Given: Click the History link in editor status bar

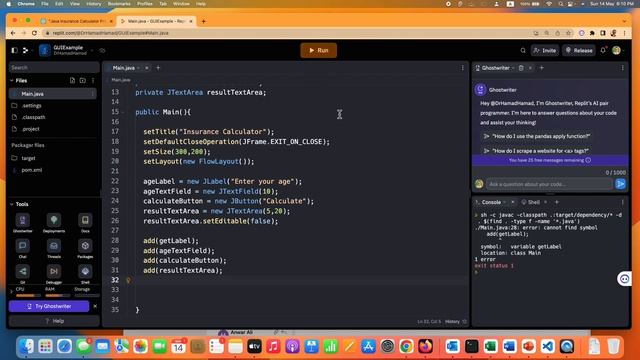Looking at the screenshot, I should pyautogui.click(x=452, y=322).
